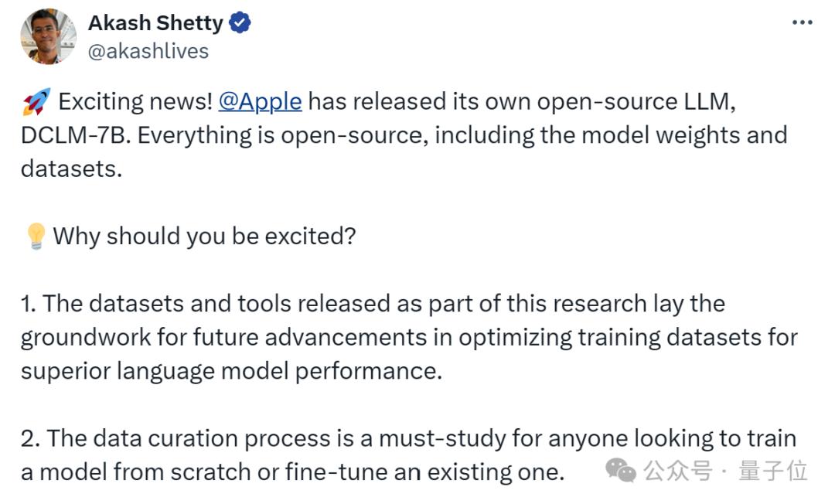Viewport: 835px width, 504px height.
Task: Open the @Apple mention link
Action: [260, 101]
